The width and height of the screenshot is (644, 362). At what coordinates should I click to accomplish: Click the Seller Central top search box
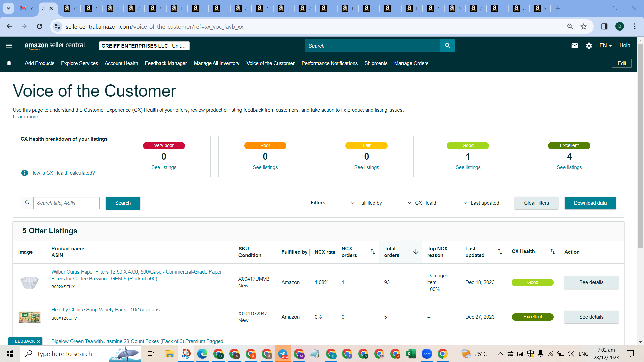[x=372, y=46]
